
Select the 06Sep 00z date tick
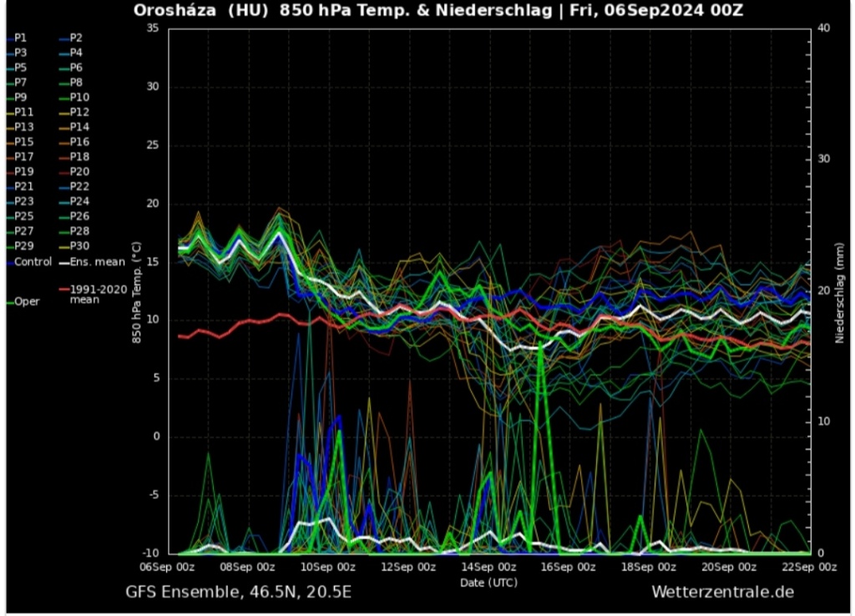point(168,568)
